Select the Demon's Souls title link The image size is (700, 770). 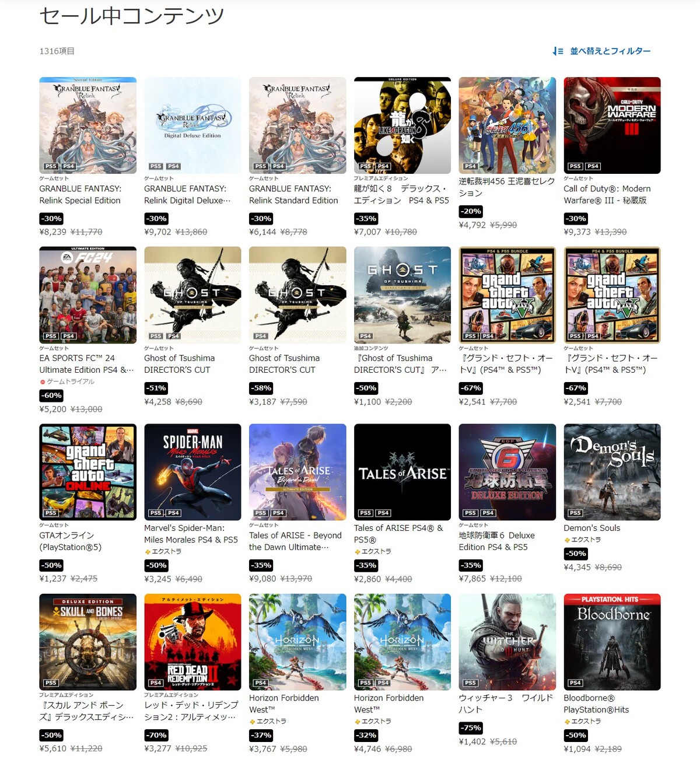point(592,528)
